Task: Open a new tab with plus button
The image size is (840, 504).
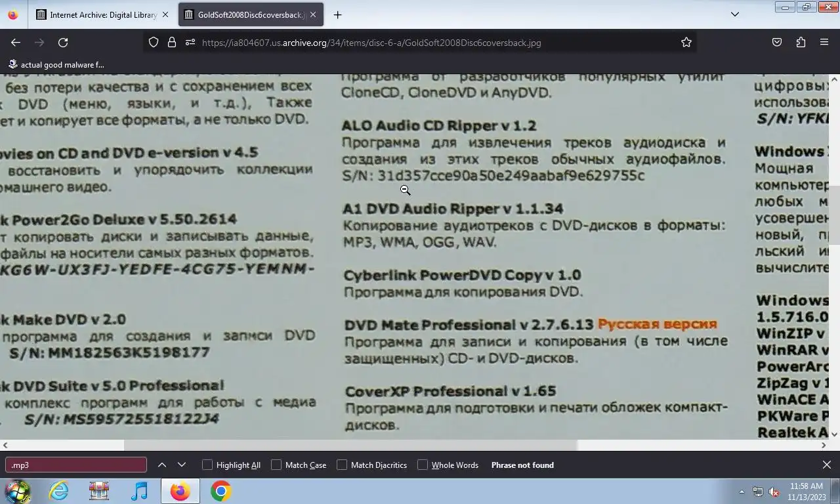Action: [337, 14]
